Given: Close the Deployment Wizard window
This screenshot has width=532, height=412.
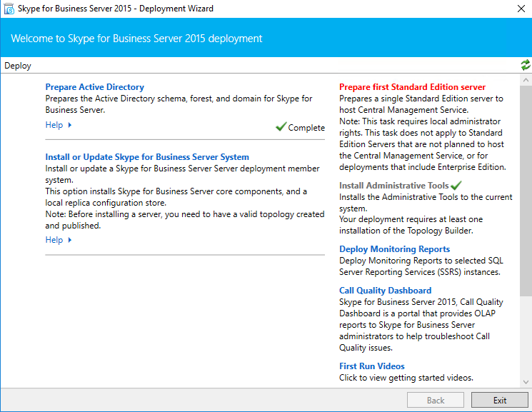Looking at the screenshot, I should tap(521, 9).
